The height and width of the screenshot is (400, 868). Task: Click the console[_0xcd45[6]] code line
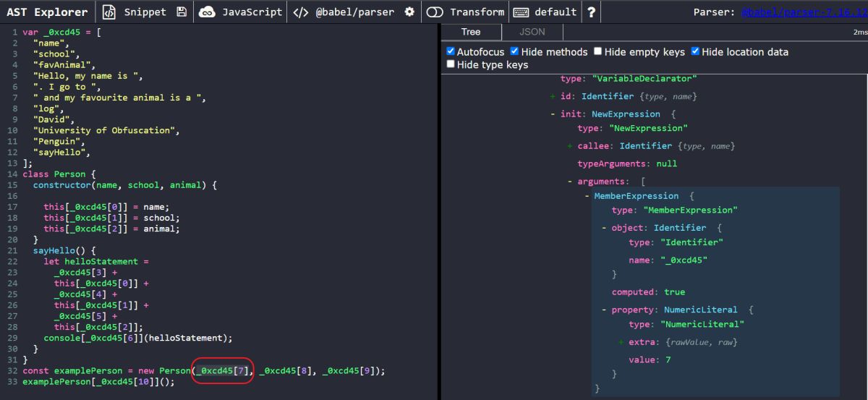tap(138, 338)
